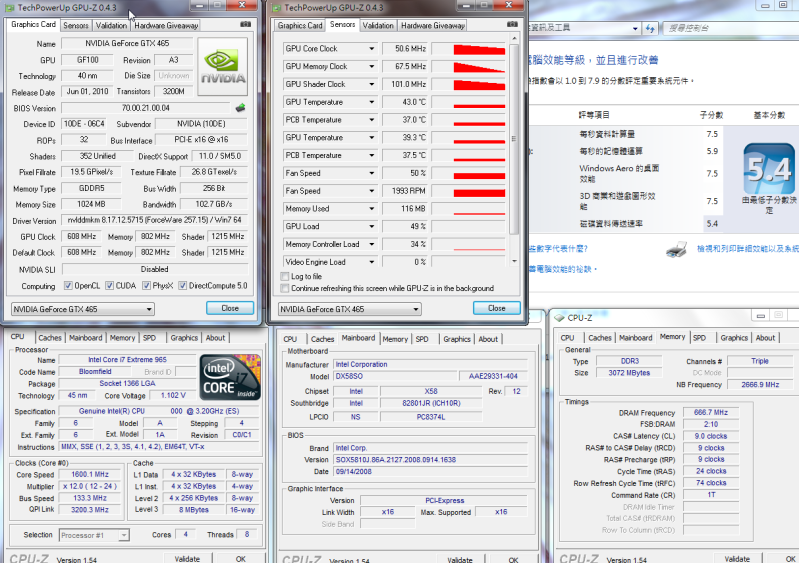799x563 pixels.
Task: Click the printer icon in the performance window
Action: [676, 249]
